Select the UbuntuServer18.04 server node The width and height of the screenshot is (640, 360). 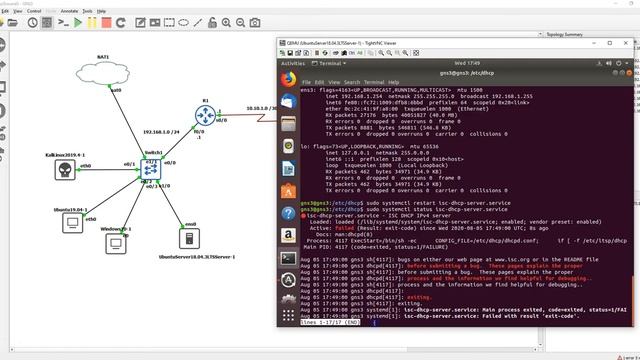189,238
